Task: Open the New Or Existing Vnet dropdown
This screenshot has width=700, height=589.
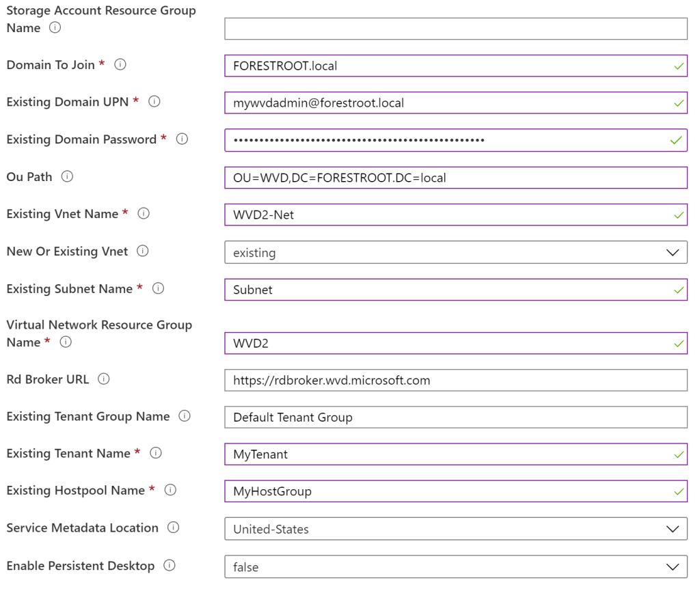Action: [x=456, y=253]
